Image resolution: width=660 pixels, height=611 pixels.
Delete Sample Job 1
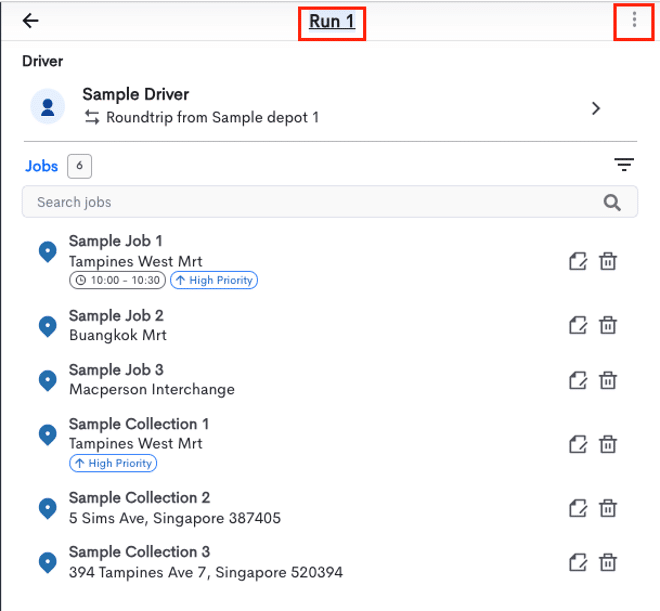point(608,261)
